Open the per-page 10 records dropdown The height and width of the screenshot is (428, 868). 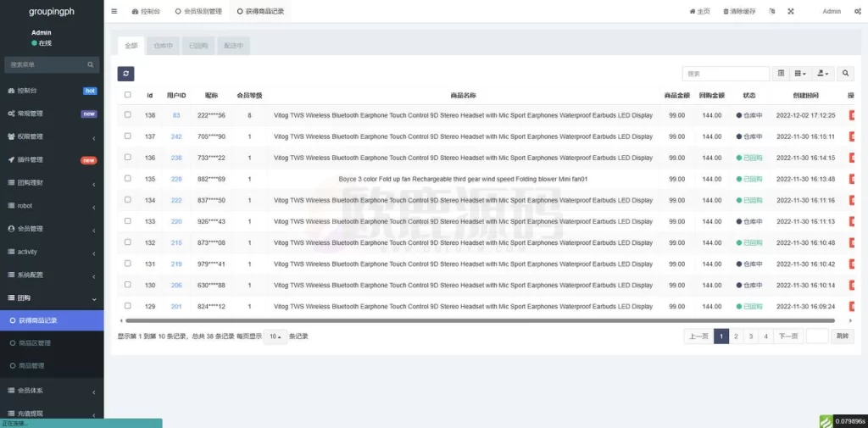[x=275, y=336]
